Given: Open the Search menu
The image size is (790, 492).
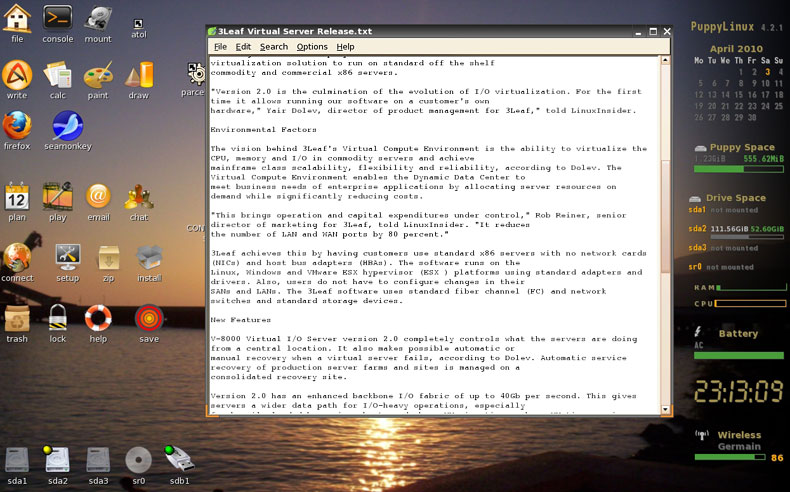Looking at the screenshot, I should click(274, 47).
